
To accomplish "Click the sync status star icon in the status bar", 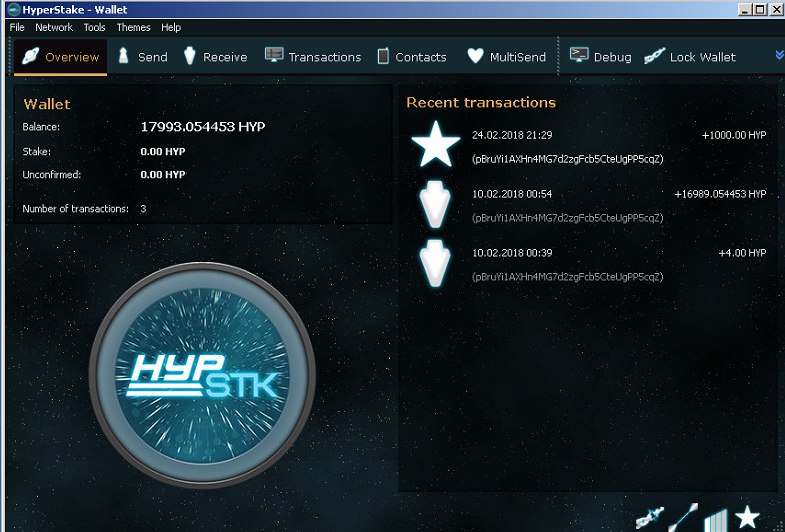I will tap(747, 517).
